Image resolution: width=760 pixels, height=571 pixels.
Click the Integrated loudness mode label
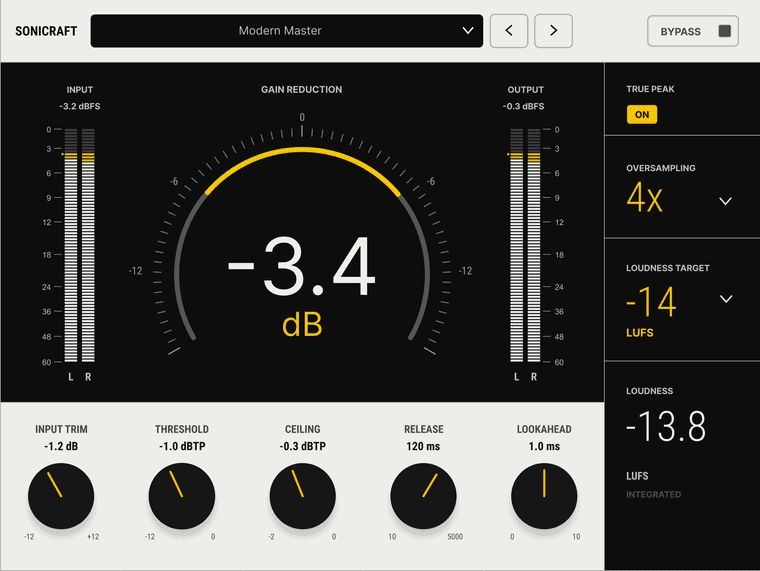click(653, 494)
